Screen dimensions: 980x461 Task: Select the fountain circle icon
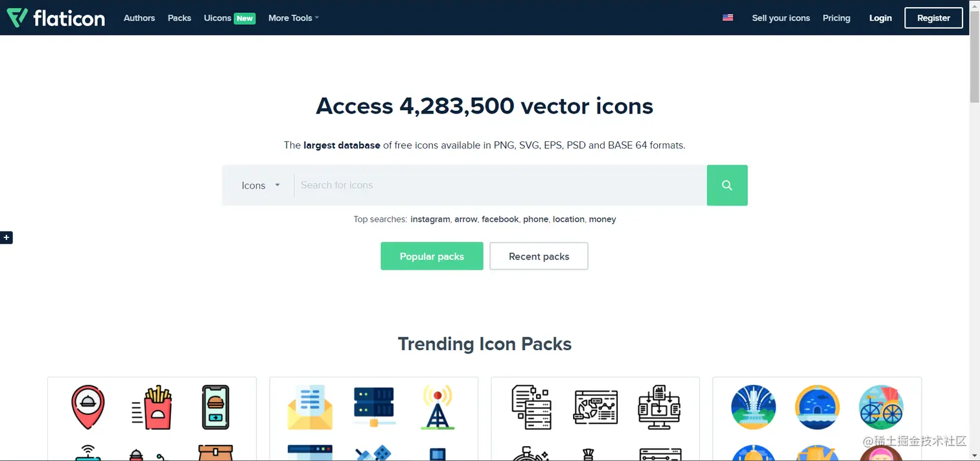753,407
